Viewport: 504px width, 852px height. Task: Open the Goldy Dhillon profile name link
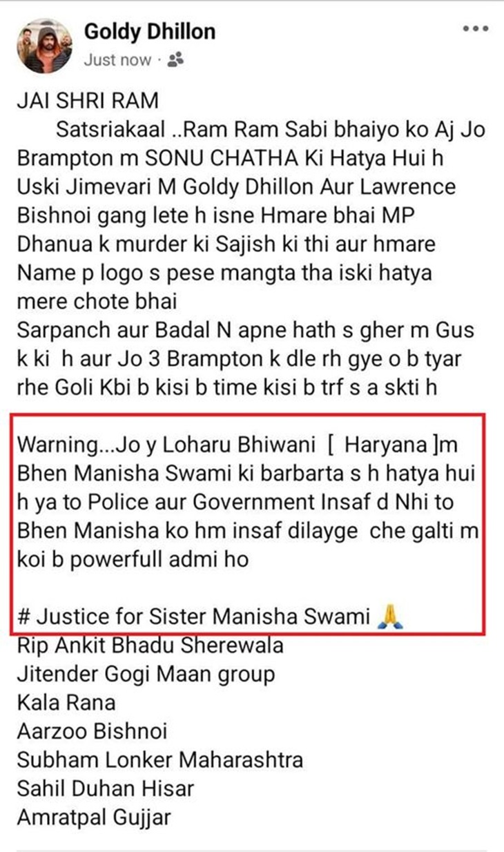(x=150, y=31)
